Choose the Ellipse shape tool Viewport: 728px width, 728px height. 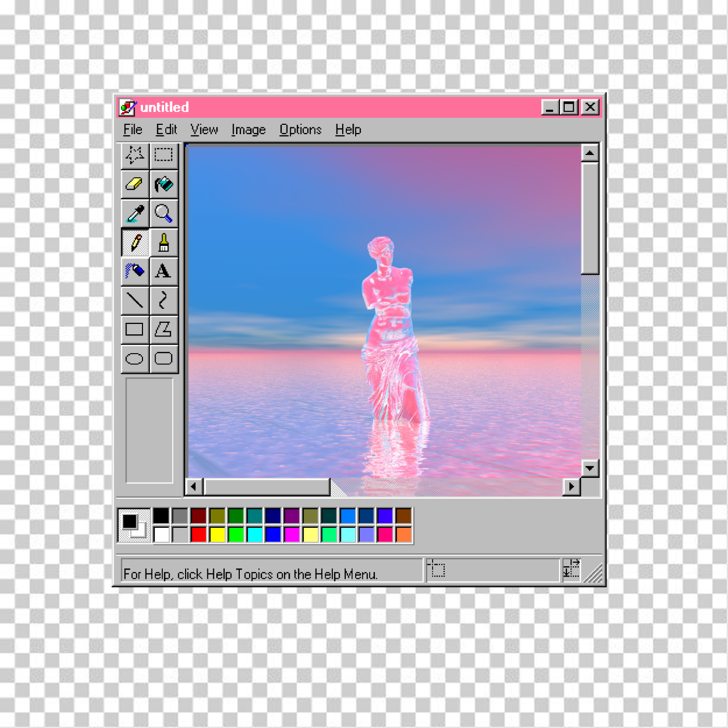pos(135,358)
